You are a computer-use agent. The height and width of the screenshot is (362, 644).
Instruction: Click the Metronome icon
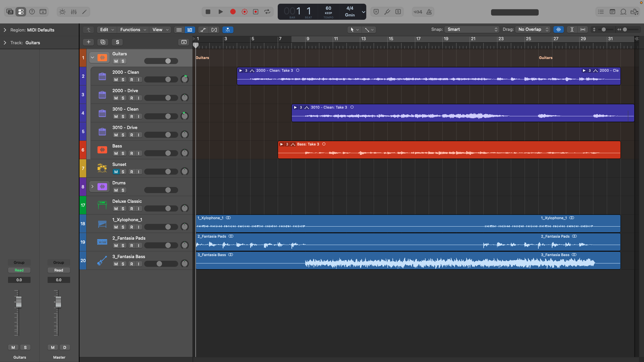429,12
